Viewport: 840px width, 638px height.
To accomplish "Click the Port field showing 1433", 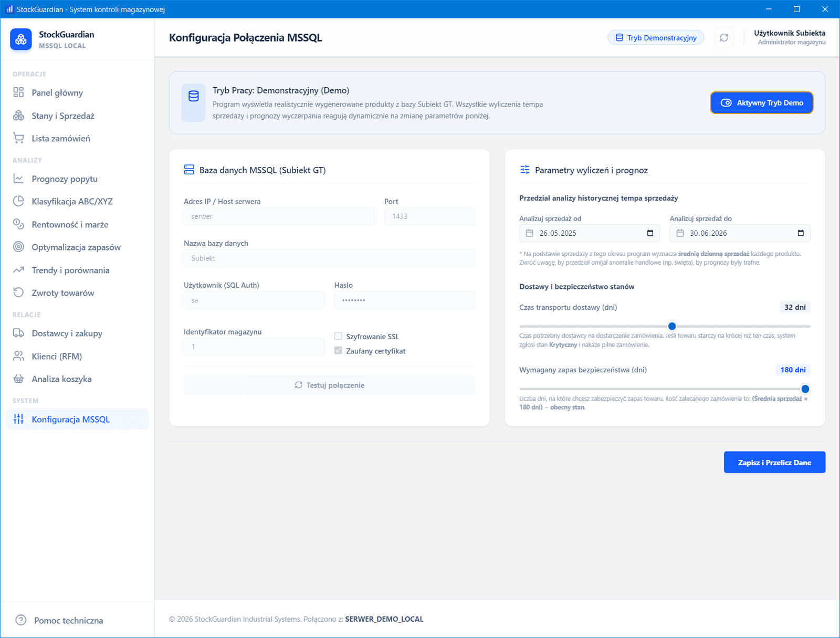I will coord(429,216).
